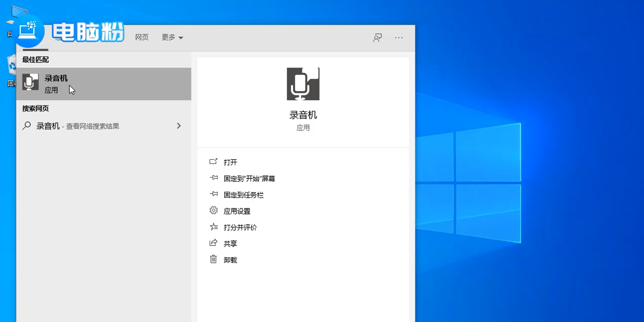Open the feedback person icon

(x=377, y=38)
